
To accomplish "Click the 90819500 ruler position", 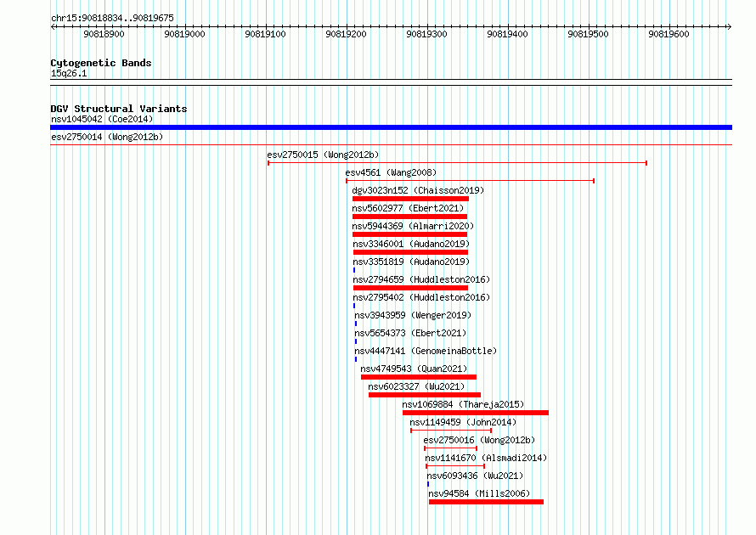I will pyautogui.click(x=588, y=34).
